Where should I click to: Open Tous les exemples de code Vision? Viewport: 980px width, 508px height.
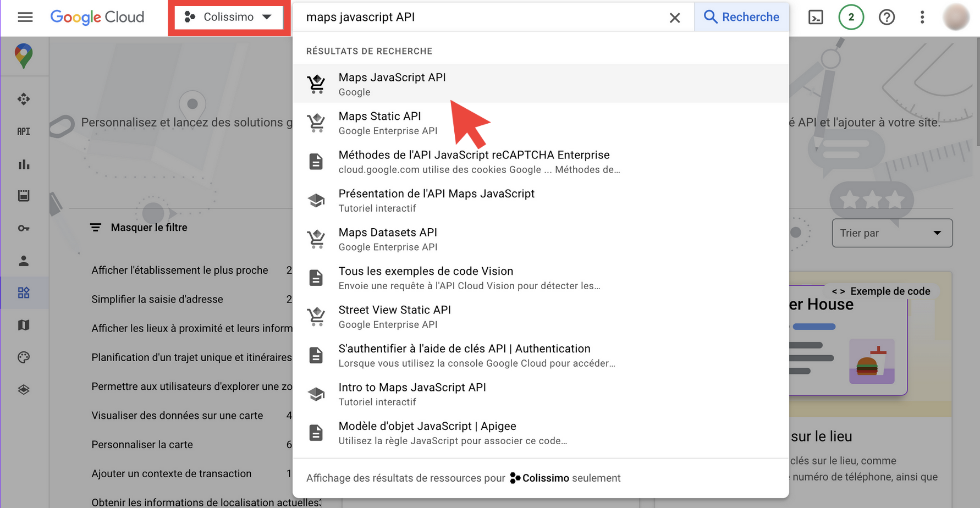coord(541,278)
